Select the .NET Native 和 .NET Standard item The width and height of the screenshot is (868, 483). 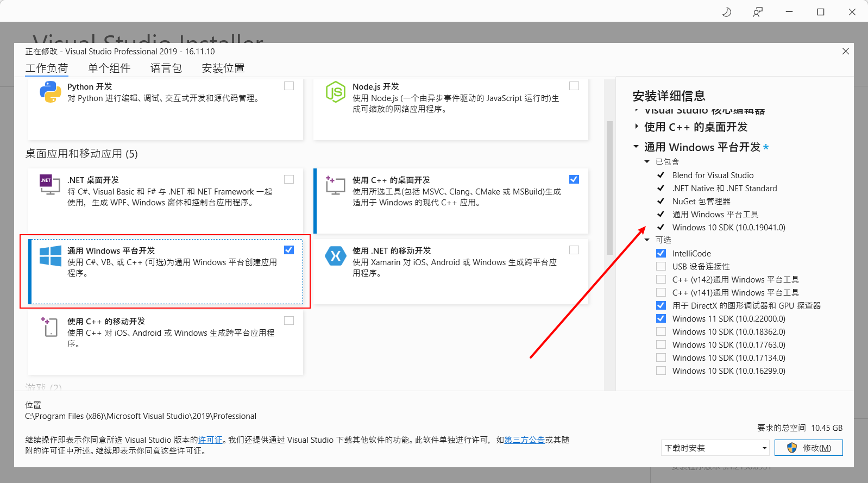tap(725, 188)
